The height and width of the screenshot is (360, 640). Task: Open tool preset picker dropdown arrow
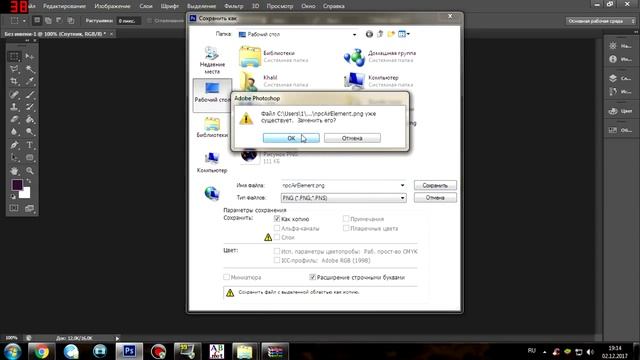(x=24, y=20)
